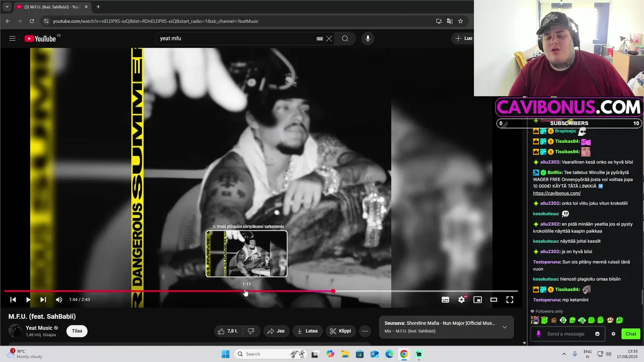This screenshot has height=362, width=644.
Task: Dislike the video
Action: (251, 331)
